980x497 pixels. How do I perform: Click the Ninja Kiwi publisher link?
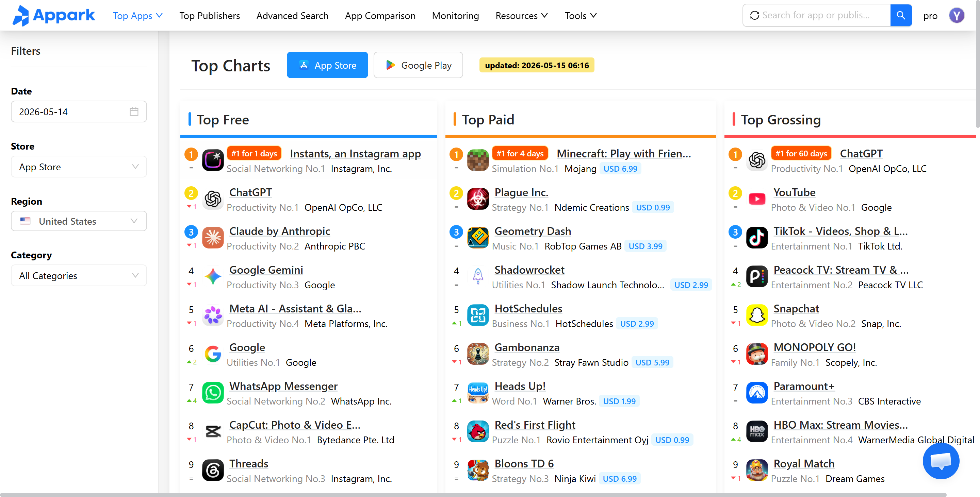[x=575, y=479]
